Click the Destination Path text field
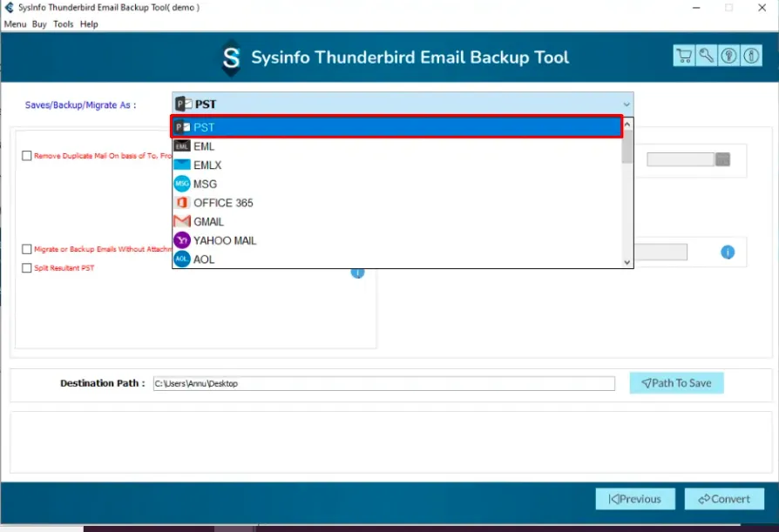 [383, 383]
